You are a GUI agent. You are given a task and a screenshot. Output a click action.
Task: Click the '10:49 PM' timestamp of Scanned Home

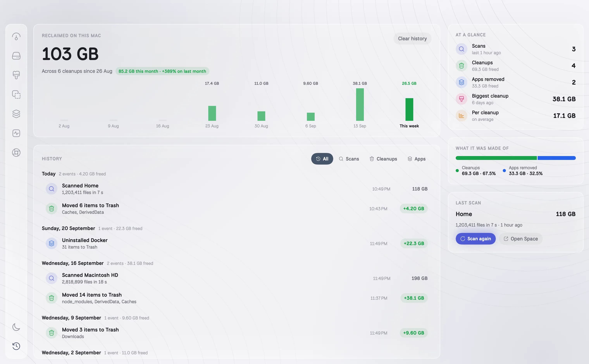[x=381, y=189]
